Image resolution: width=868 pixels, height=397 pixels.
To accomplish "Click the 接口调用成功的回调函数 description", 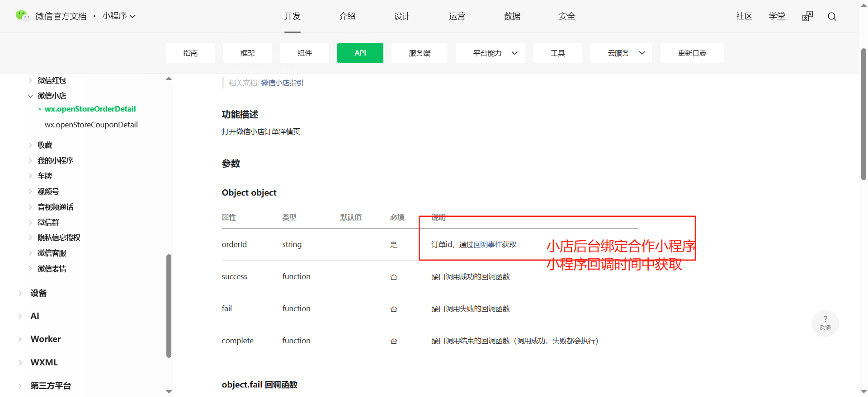I will (x=471, y=277).
